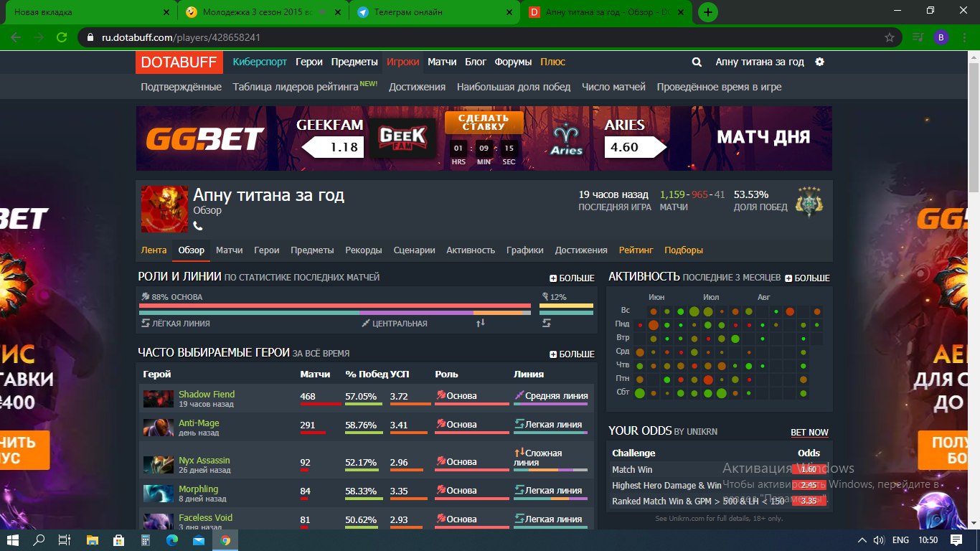
Task: Click the player avatar image
Action: click(x=165, y=209)
